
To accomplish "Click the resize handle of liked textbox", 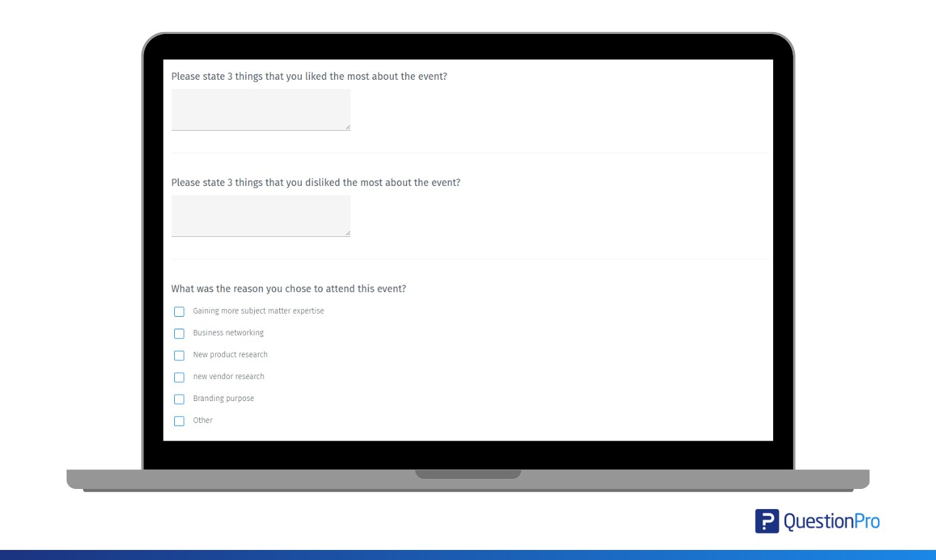I will point(347,127).
